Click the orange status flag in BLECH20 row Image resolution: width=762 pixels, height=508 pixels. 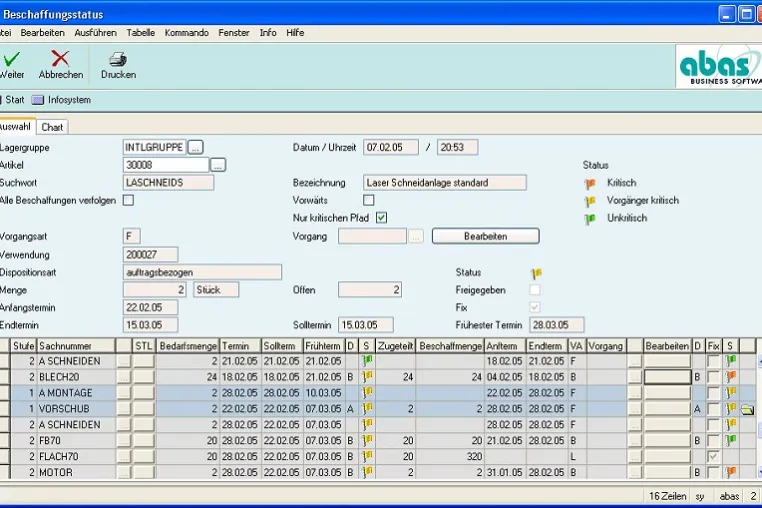point(730,376)
